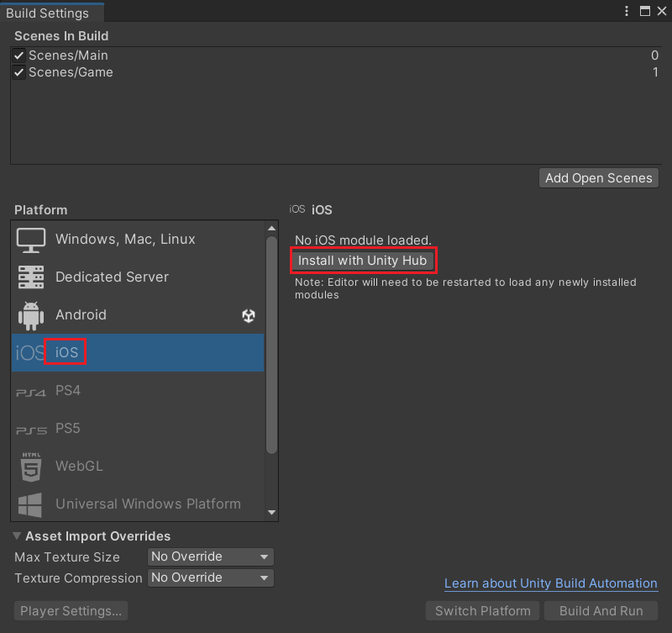Click the platform list scroll-down arrow
672x633 pixels.
(x=271, y=512)
